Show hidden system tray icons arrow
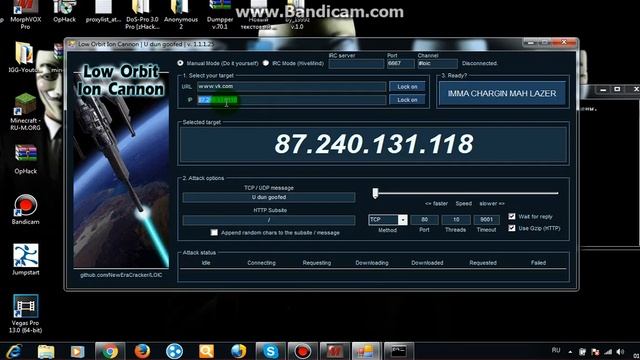Image resolution: width=640 pixels, height=360 pixels. tap(570, 351)
